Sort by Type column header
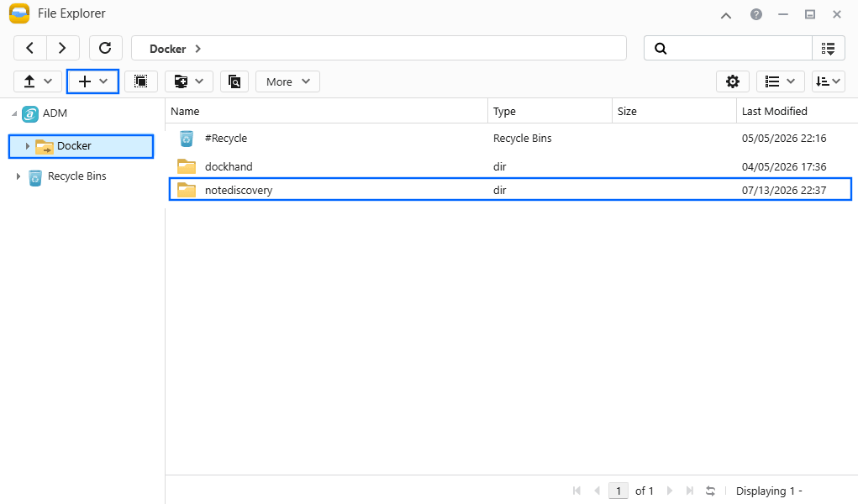This screenshot has width=858, height=504. [x=550, y=111]
